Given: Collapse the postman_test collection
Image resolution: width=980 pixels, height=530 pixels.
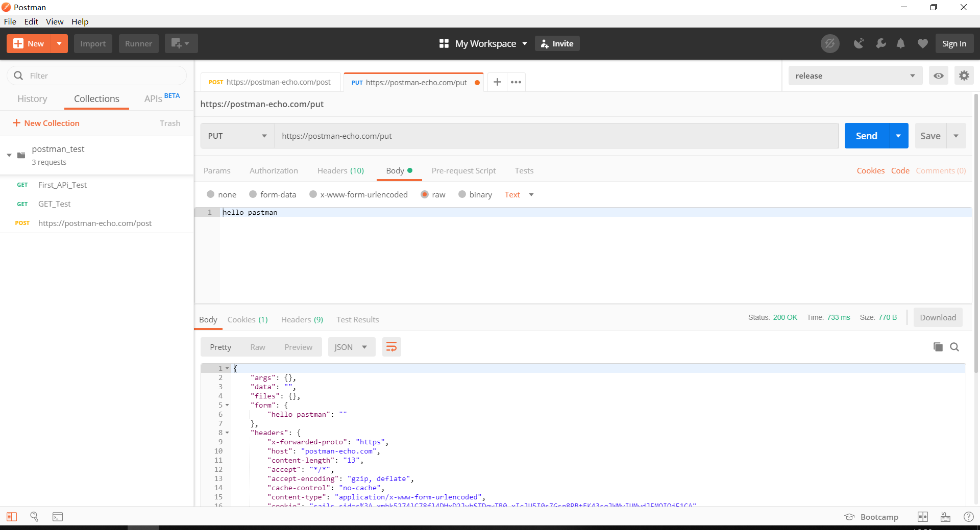Looking at the screenshot, I should pos(9,155).
